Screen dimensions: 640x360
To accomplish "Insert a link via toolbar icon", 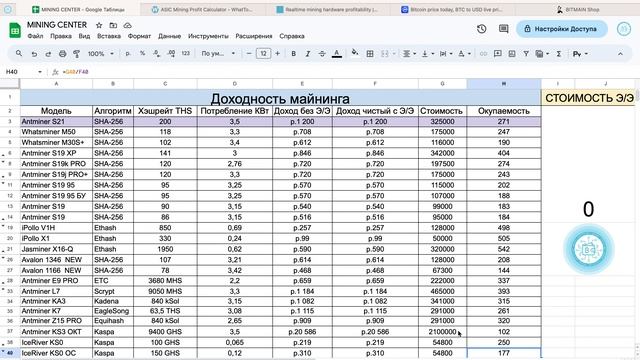I will point(483,53).
